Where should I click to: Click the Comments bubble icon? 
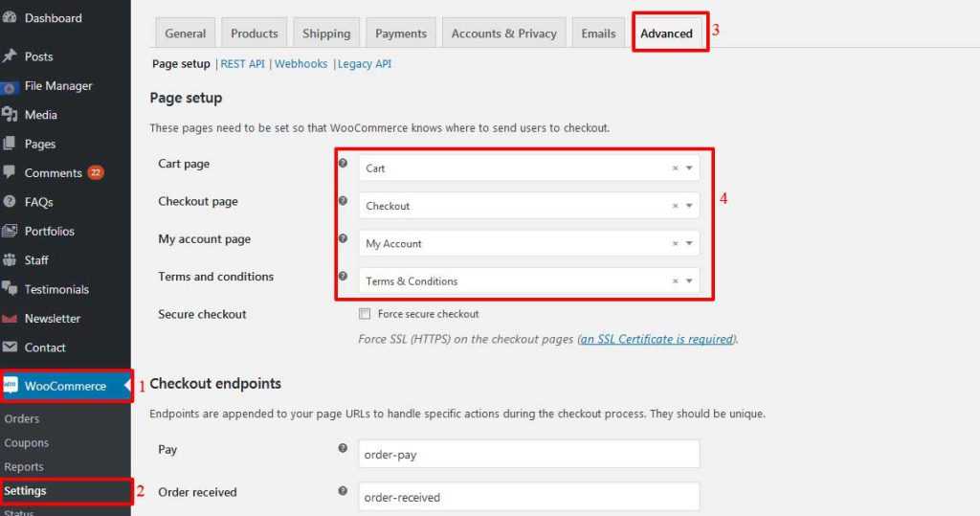(9, 172)
